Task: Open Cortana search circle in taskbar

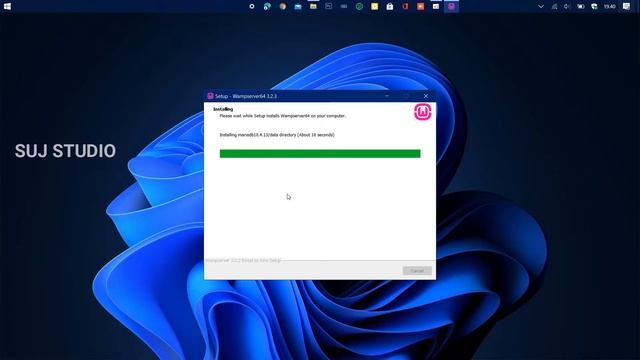Action: 252,6
